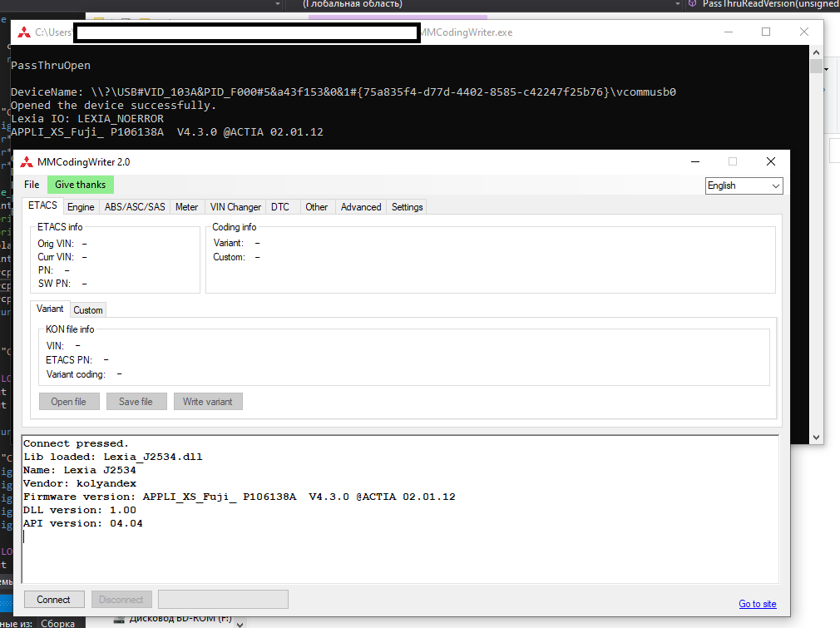
Task: Click the 'API version: 04.04' log line
Action: coord(83,523)
